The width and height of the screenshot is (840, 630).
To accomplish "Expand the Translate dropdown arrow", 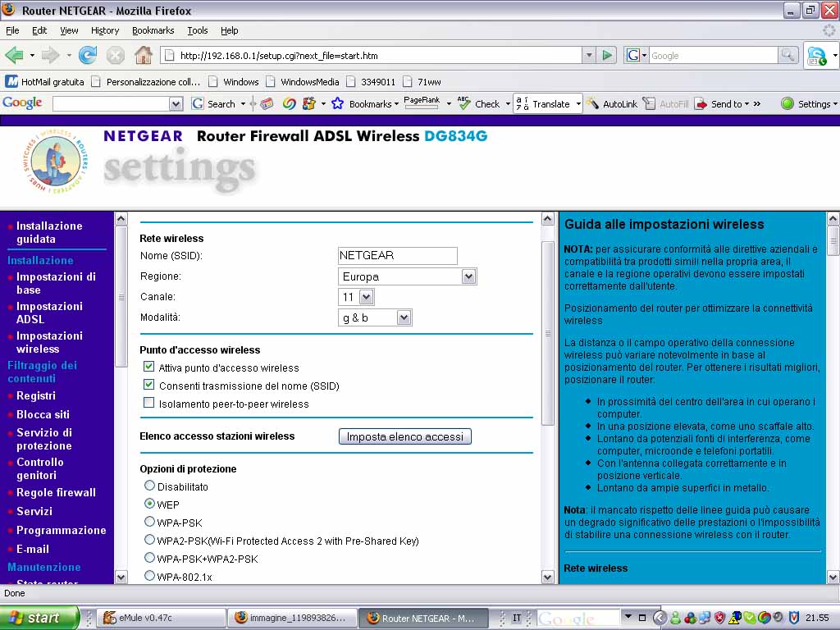I will coord(578,104).
